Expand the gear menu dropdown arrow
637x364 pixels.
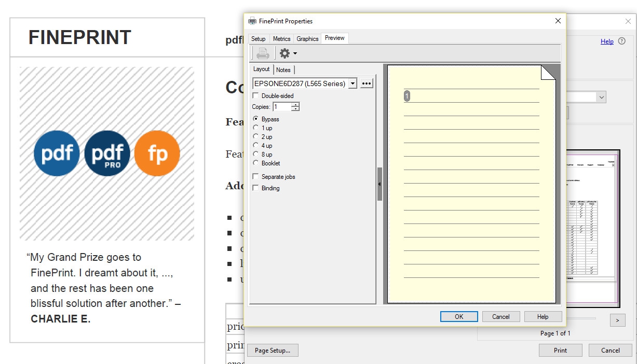point(295,53)
